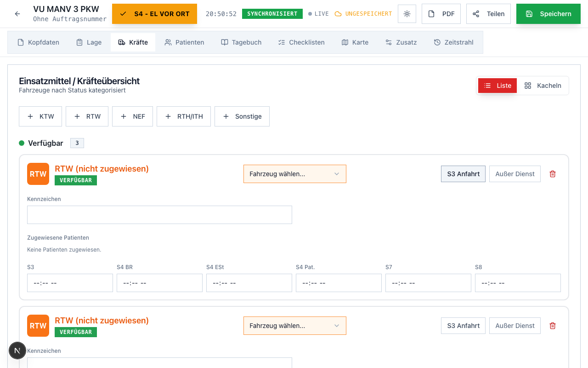Add a new KTW vehicle

tap(40, 116)
